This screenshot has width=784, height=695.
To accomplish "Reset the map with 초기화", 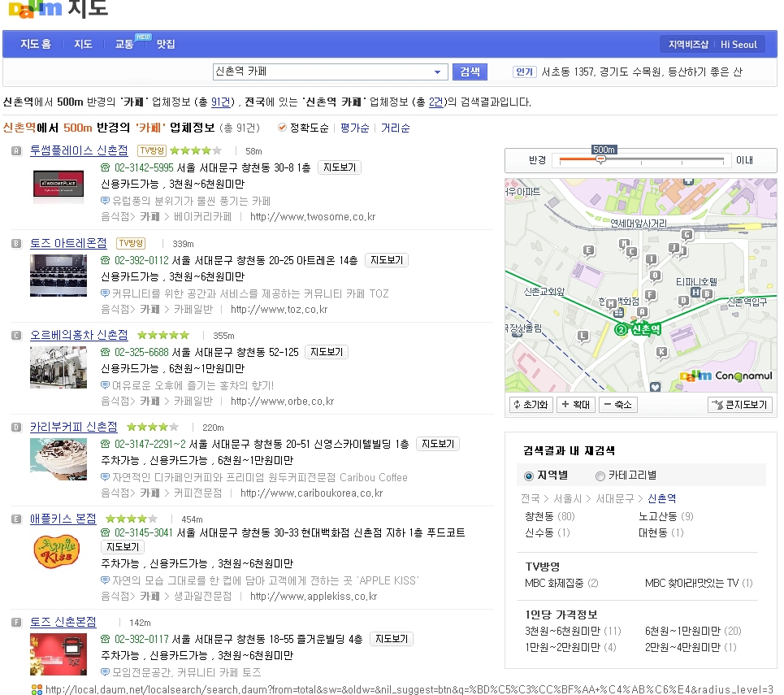I will point(531,404).
